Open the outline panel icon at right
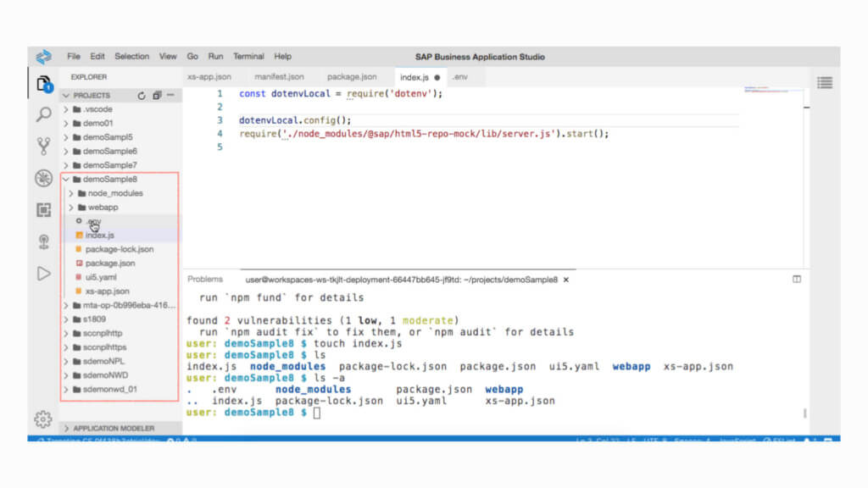 824,82
